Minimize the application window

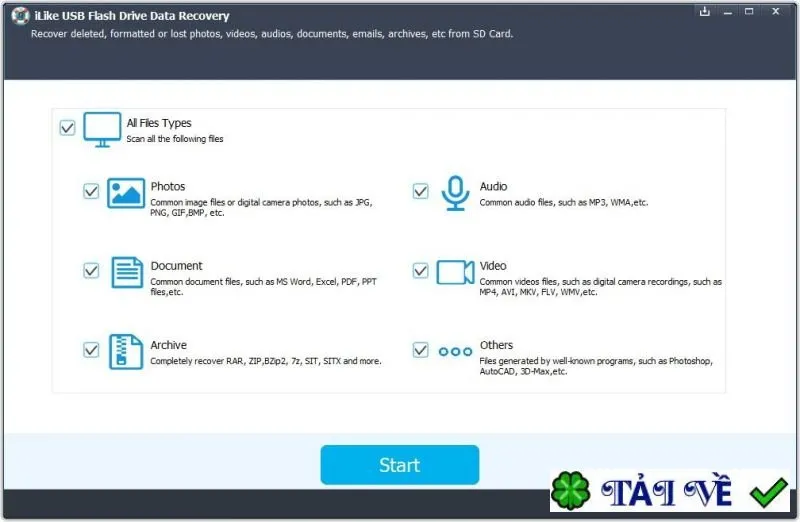tap(728, 12)
